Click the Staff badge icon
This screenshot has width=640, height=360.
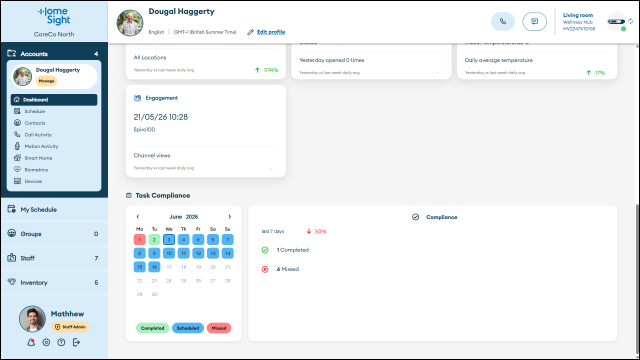tap(11, 258)
